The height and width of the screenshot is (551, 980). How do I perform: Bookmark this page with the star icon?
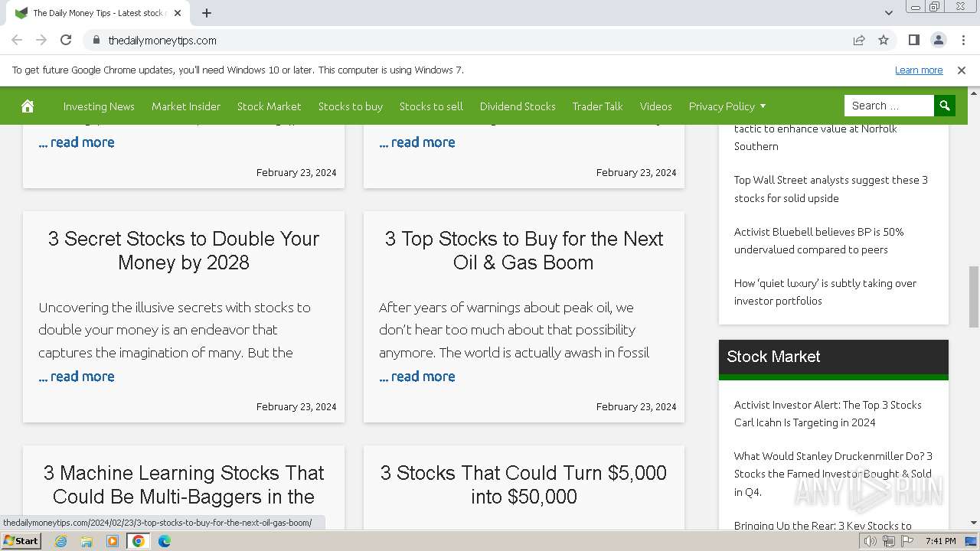[884, 40]
